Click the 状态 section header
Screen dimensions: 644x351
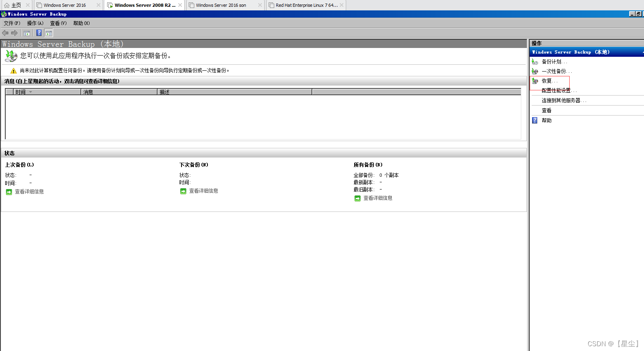click(x=264, y=153)
